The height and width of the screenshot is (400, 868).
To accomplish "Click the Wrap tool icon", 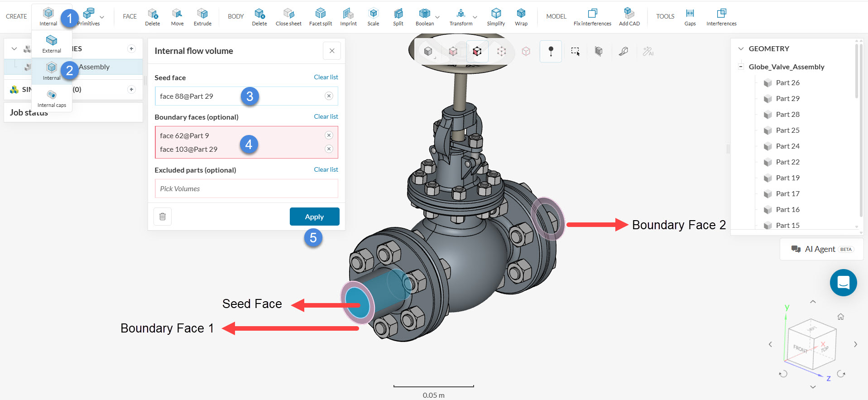I will [x=521, y=14].
